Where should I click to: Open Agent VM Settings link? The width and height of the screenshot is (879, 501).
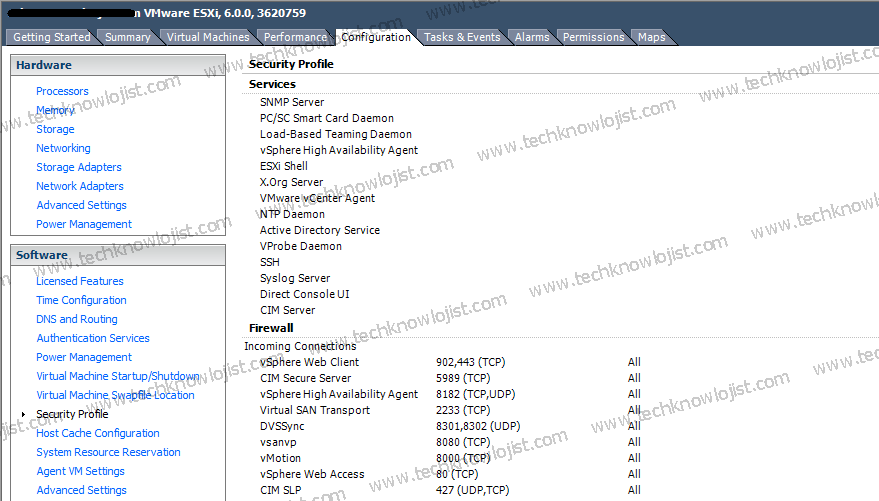coord(80,471)
